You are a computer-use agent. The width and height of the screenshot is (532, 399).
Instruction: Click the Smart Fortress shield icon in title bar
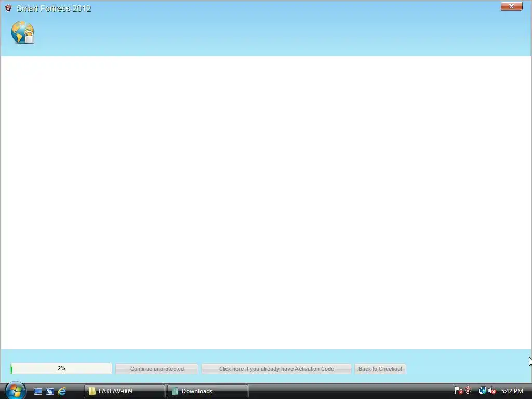pyautogui.click(x=8, y=8)
